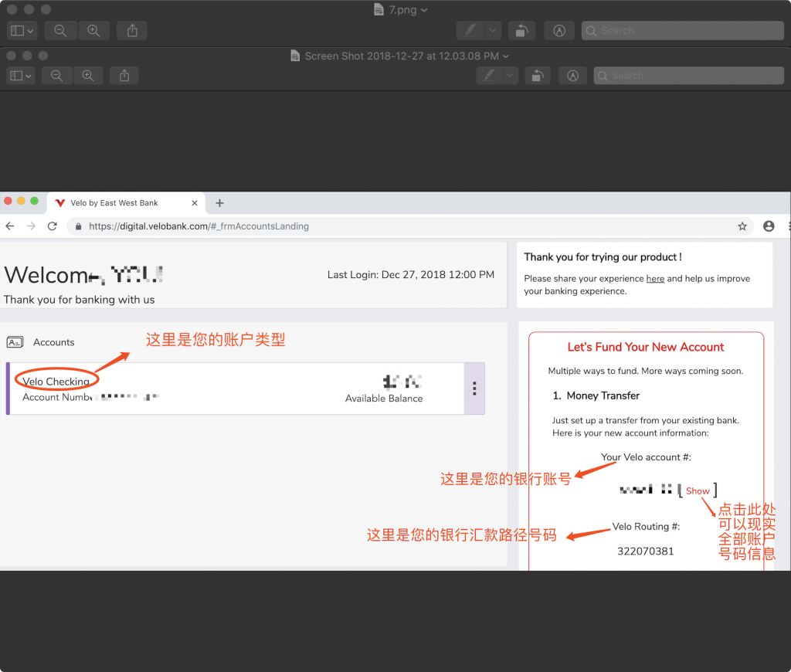Open a new browser tab
791x672 pixels.
tap(219, 203)
